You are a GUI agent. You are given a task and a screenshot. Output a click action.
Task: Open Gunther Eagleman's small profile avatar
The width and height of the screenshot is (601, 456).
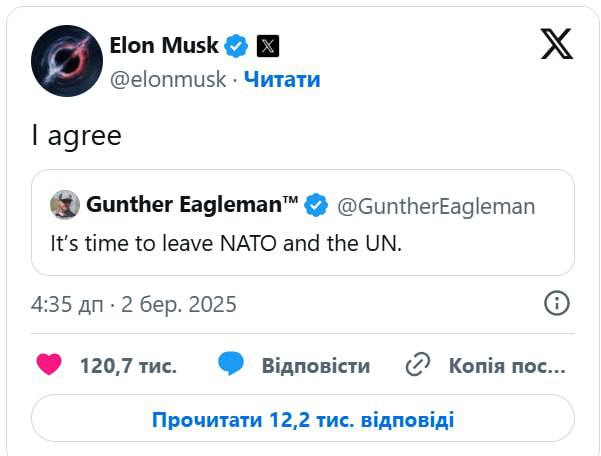click(65, 205)
